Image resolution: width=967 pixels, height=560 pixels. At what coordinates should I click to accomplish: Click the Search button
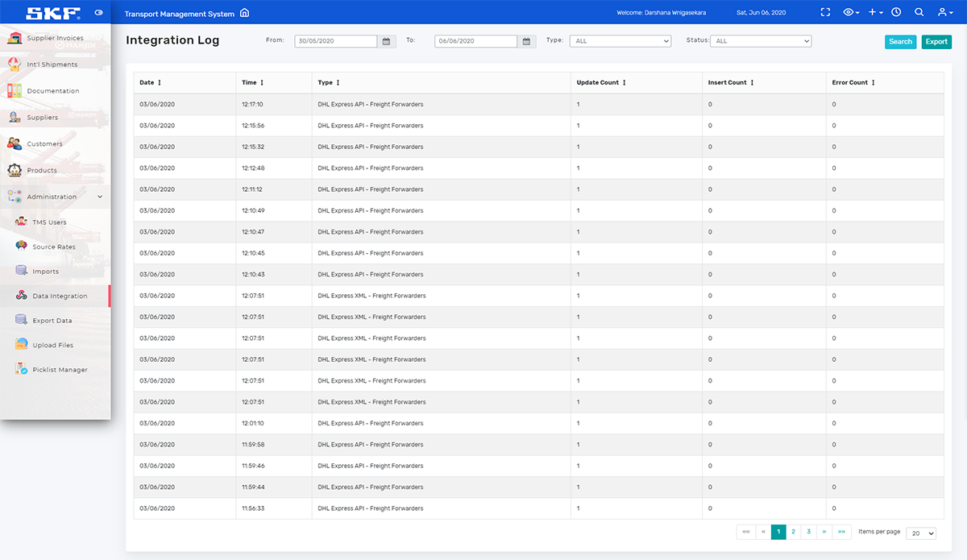point(900,42)
